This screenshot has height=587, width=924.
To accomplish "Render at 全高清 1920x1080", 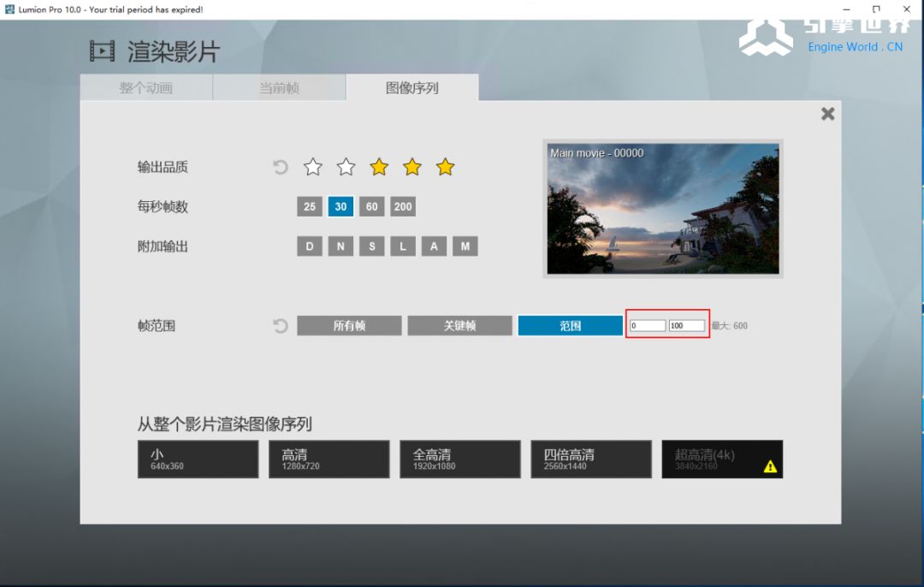I will [460, 460].
